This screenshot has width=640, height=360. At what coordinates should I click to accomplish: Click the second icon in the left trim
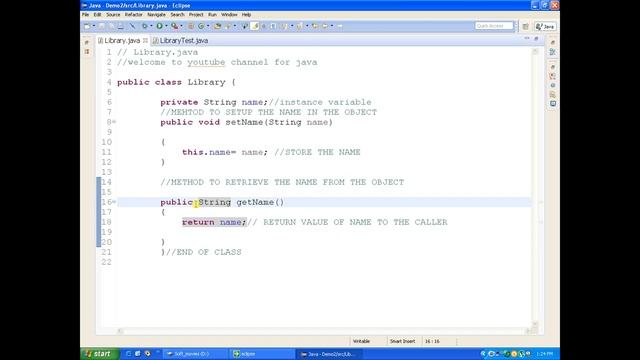[87, 52]
